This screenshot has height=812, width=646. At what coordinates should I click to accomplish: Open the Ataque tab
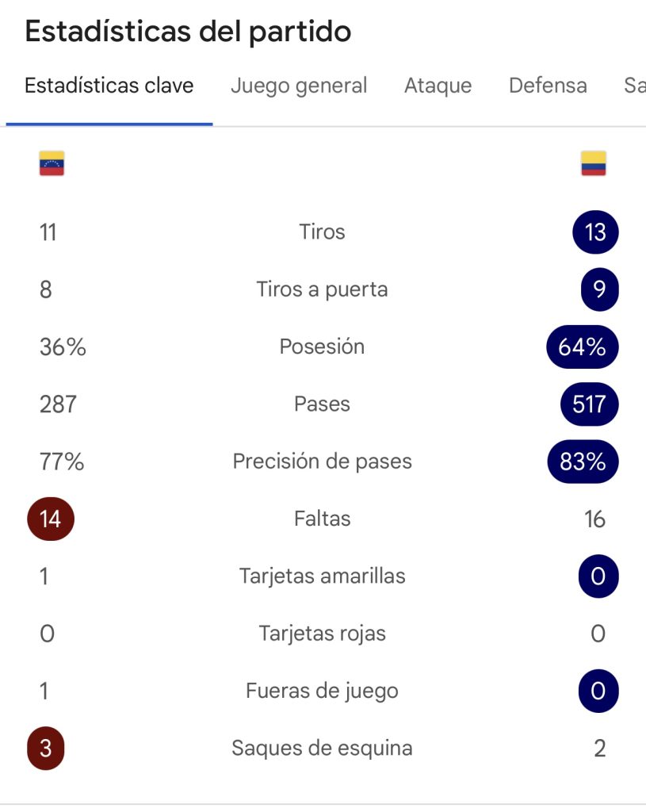438,86
